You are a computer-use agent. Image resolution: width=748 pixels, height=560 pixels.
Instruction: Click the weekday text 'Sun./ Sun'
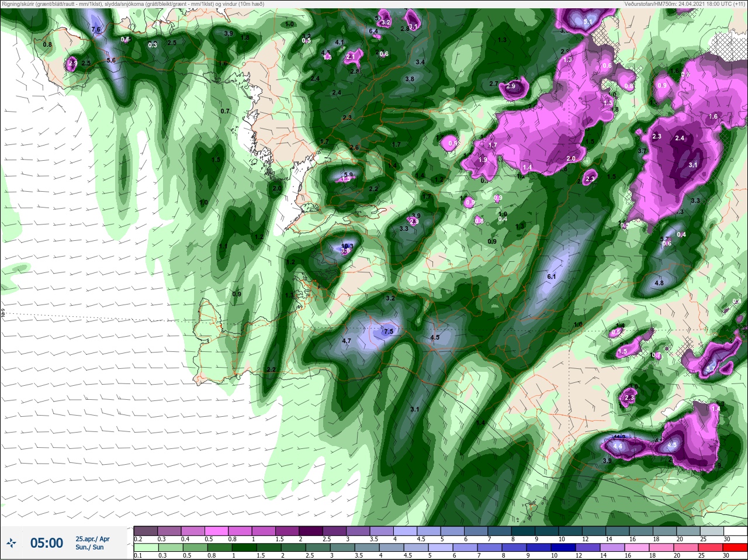click(x=89, y=547)
